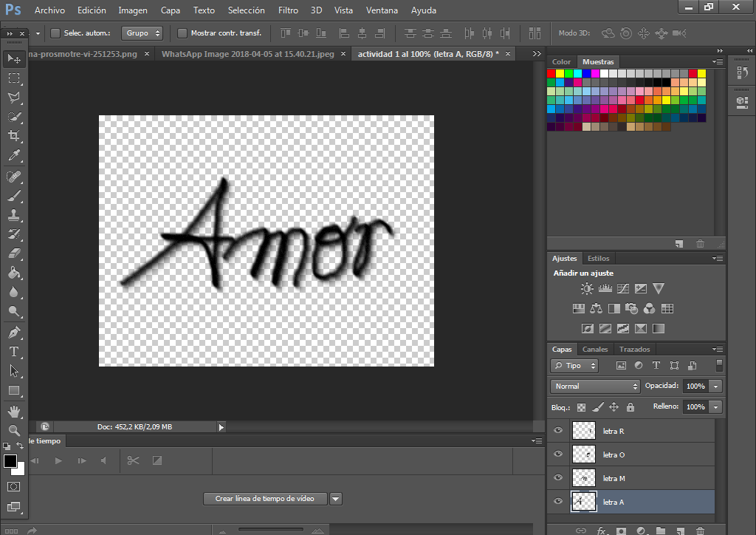
Task: Select the Rectangular Marquee tool
Action: [14, 78]
